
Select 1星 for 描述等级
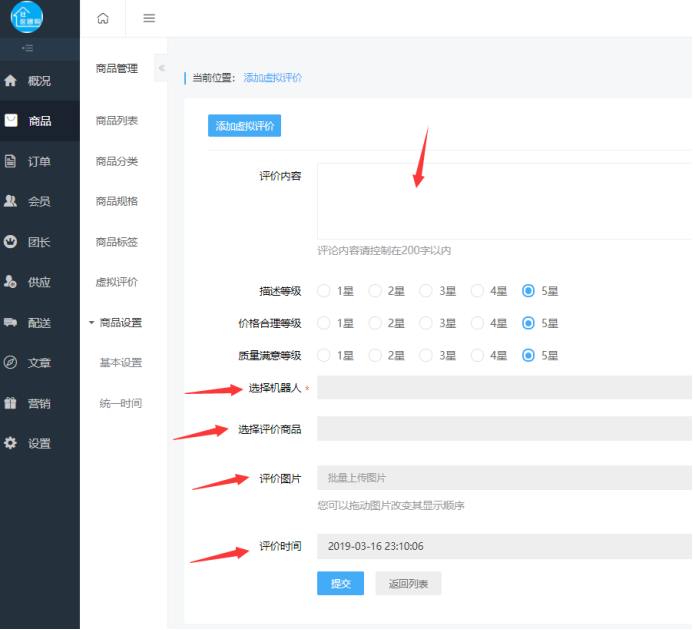pos(324,291)
